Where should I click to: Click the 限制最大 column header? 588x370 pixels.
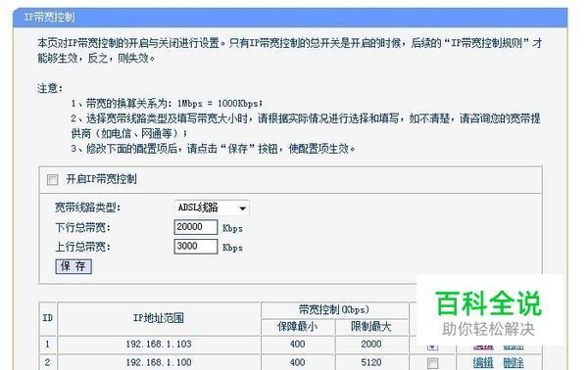[x=371, y=327]
